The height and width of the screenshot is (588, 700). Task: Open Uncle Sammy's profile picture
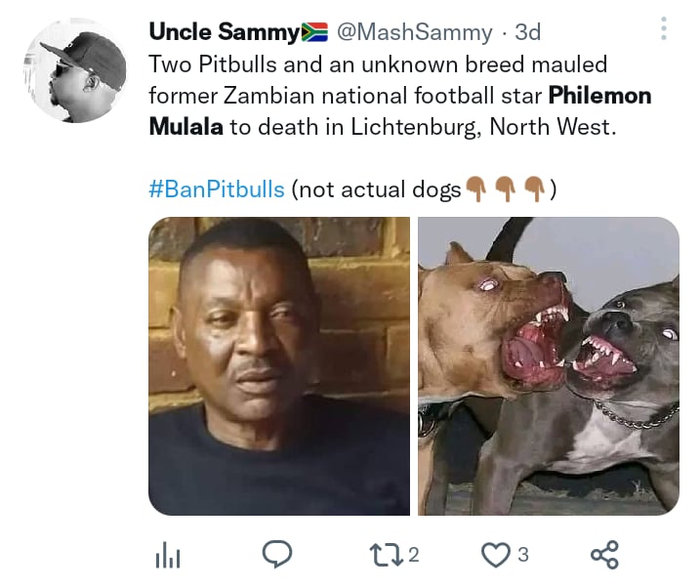tap(75, 70)
